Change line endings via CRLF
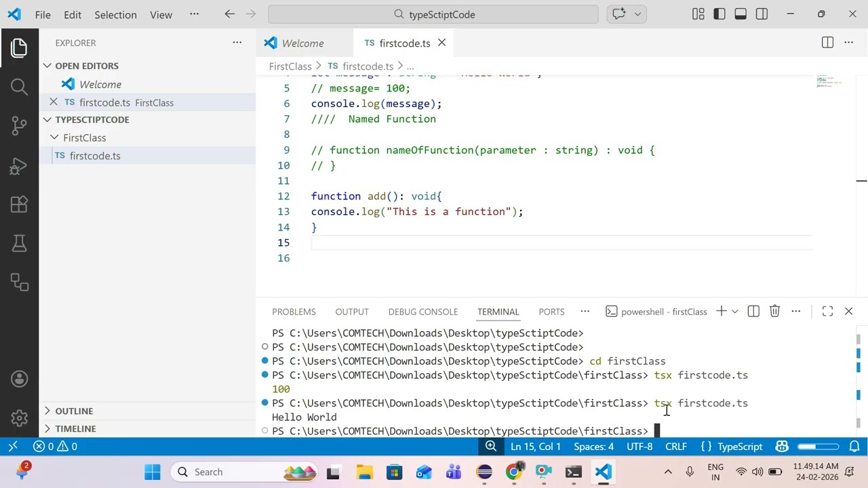This screenshot has height=488, width=868. click(676, 446)
